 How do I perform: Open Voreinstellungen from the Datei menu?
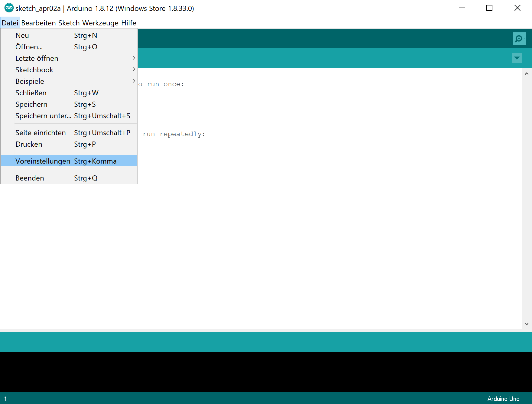pos(43,161)
